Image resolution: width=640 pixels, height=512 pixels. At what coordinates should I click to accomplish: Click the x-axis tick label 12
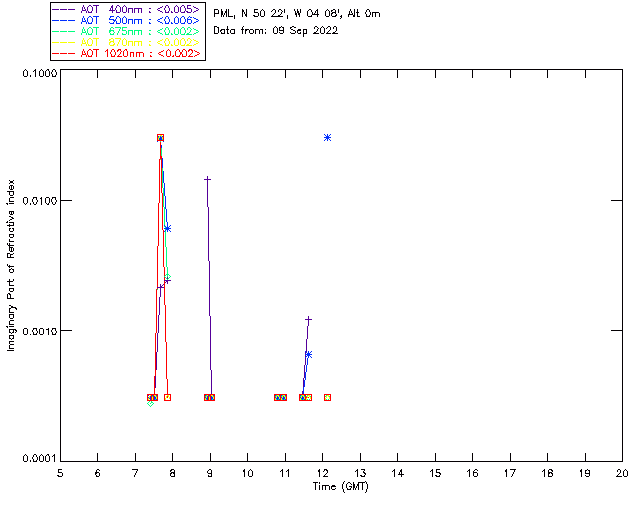click(322, 473)
